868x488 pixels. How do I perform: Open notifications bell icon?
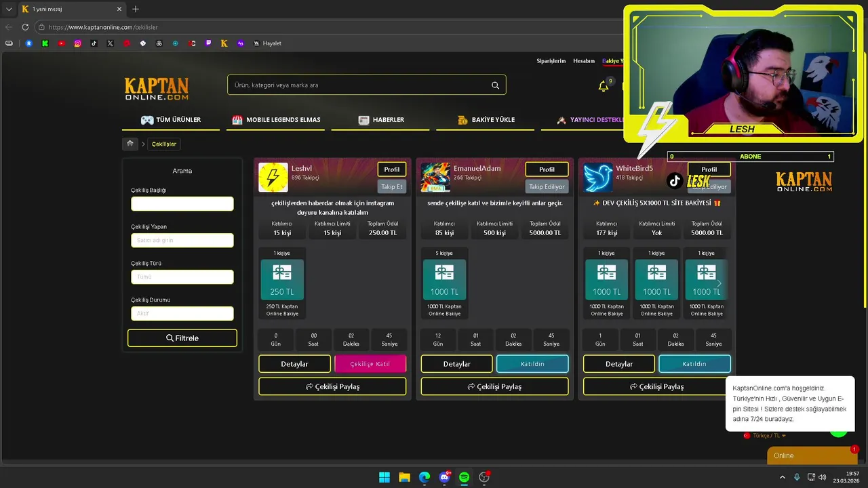[x=603, y=86]
